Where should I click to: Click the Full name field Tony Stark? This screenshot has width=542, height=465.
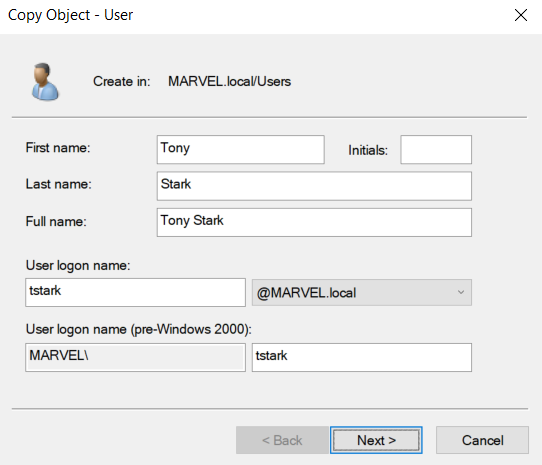(x=314, y=222)
